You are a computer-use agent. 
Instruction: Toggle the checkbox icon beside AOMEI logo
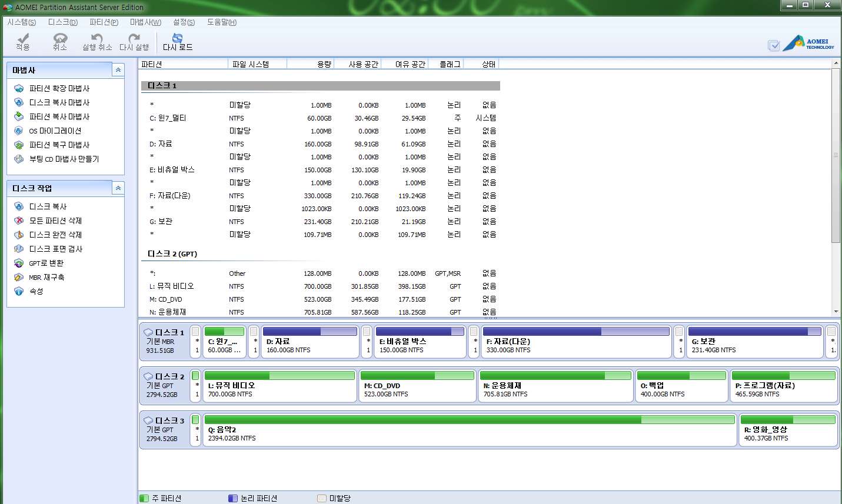tap(774, 45)
